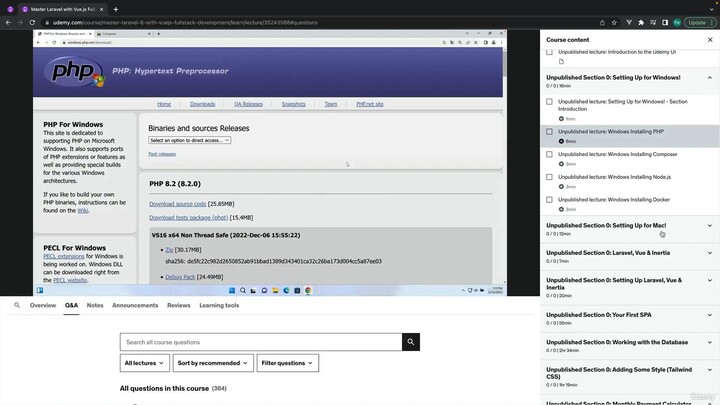Click the play icon under Windows Installing PHP
The height and width of the screenshot is (405, 720).
[562, 141]
